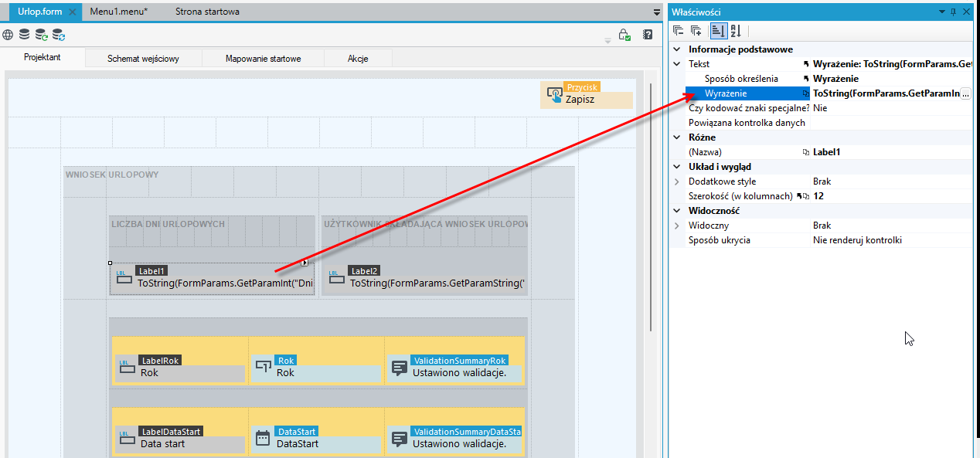Click the Zapisz button control in designer
Image resolution: width=980 pixels, height=458 pixels.
pyautogui.click(x=587, y=95)
